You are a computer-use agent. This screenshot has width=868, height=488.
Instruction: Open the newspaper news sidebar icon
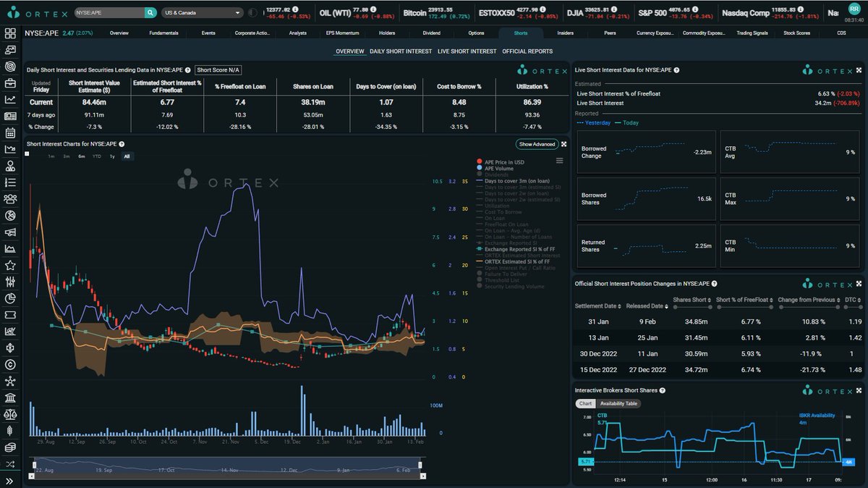click(x=10, y=116)
